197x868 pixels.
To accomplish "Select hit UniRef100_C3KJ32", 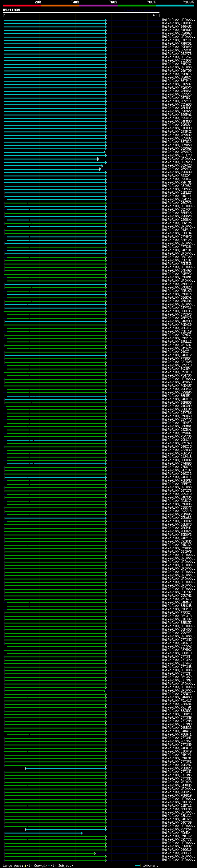I will pyautogui.click(x=177, y=816).
